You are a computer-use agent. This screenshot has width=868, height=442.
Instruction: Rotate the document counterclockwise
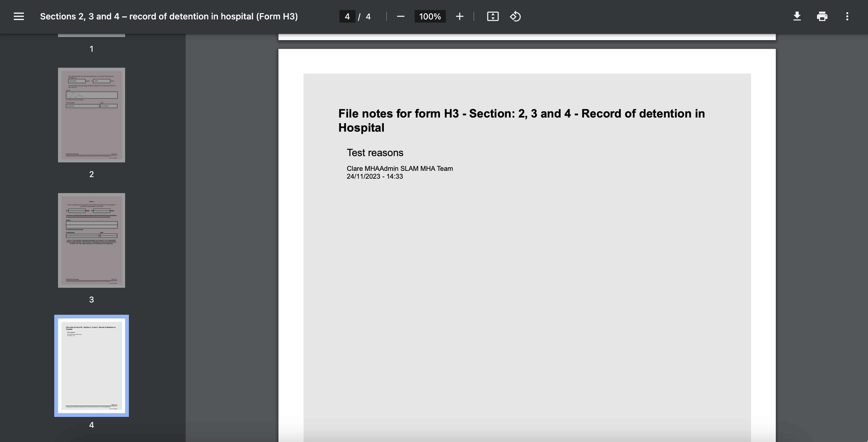(x=515, y=17)
